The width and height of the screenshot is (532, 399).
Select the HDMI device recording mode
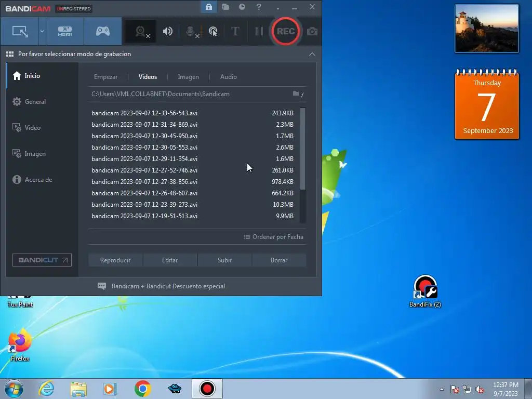coord(65,32)
